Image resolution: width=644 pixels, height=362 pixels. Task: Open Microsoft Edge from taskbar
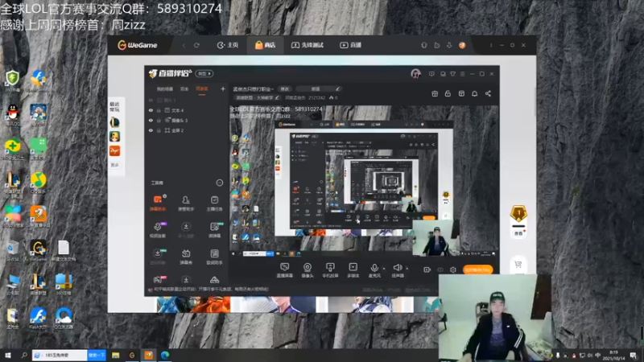[x=165, y=355]
